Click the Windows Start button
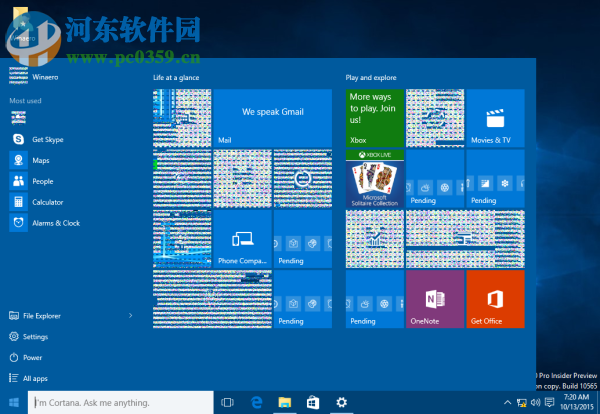The height and width of the screenshot is (414, 600). pos(14,403)
